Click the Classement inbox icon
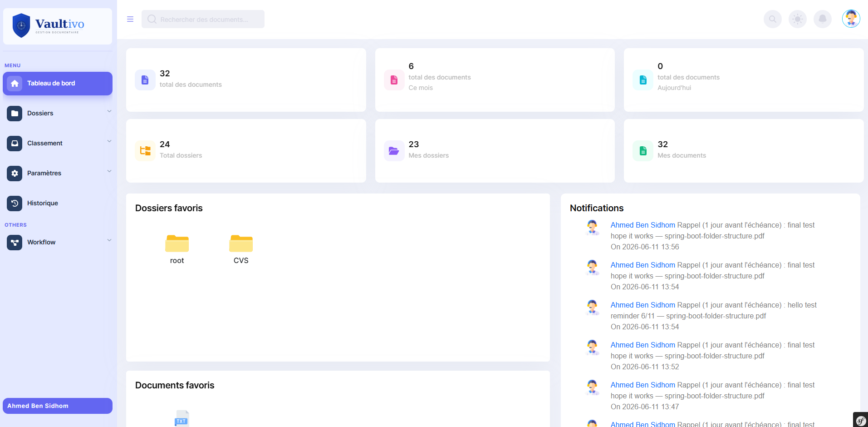The height and width of the screenshot is (427, 868). [15, 143]
